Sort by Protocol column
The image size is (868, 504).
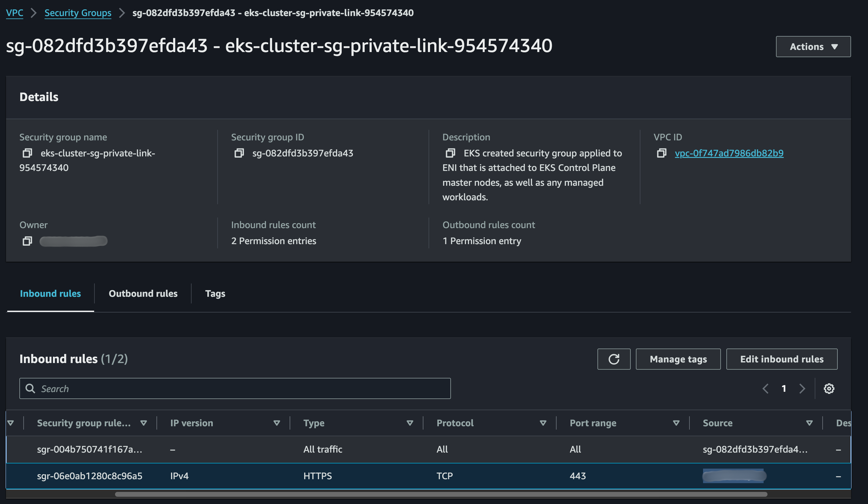pos(543,423)
